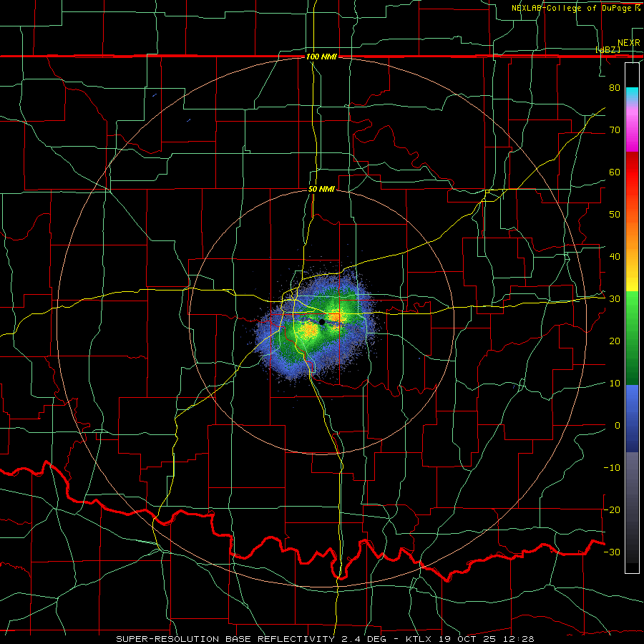Screen dimensions: 644x644
Task: Click the 0 dBZ value on the scale
Action: click(x=618, y=426)
